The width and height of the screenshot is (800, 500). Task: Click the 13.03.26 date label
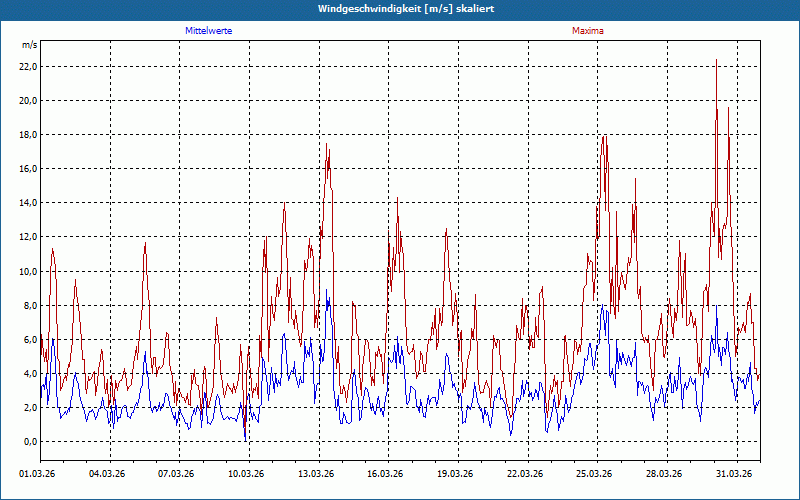tap(316, 474)
